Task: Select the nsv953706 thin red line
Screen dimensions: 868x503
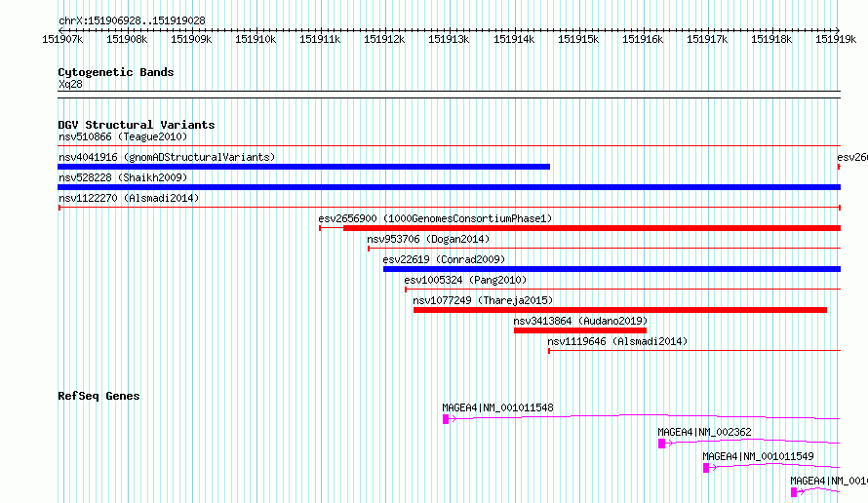Action: [x=604, y=249]
